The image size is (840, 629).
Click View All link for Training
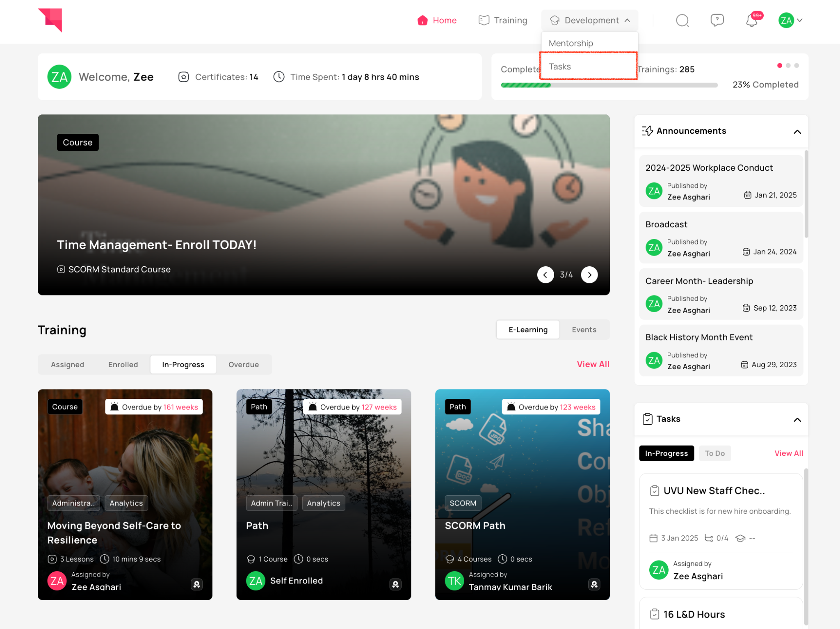pyautogui.click(x=593, y=364)
